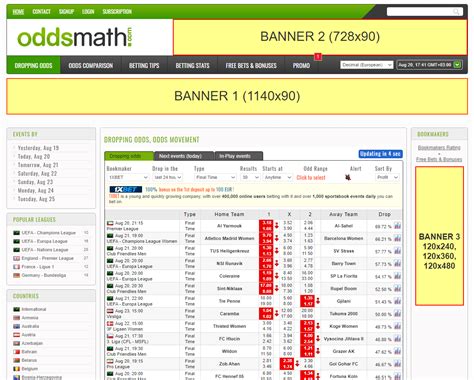
Task: Click the oddsmath.com logo
Action: click(75, 37)
